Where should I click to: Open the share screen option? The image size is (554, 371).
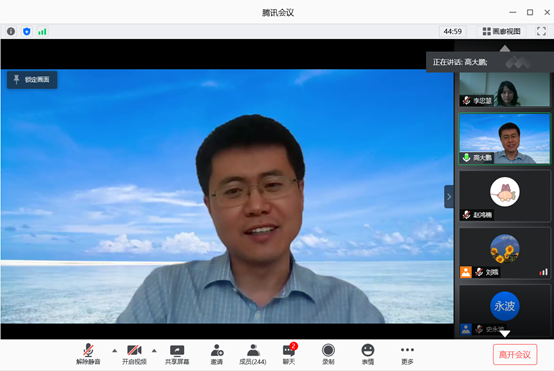[x=177, y=355]
